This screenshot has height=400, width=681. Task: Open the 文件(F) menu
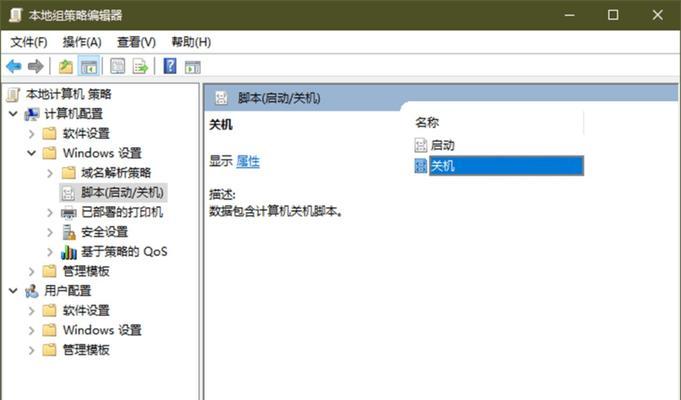[x=29, y=42]
